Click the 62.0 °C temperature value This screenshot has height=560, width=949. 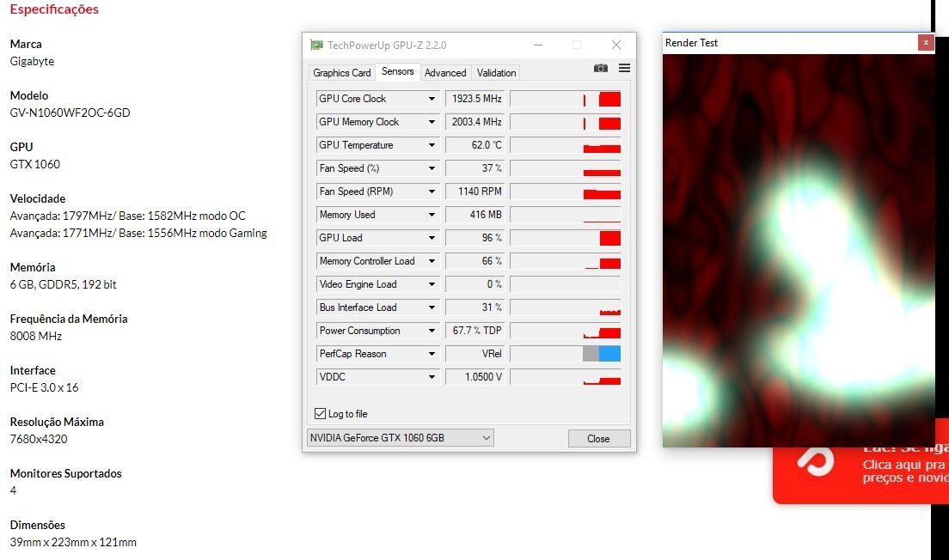point(475,145)
